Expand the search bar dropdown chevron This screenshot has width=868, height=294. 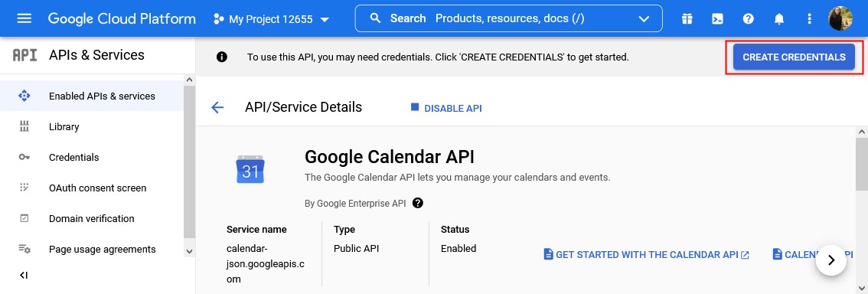644,19
